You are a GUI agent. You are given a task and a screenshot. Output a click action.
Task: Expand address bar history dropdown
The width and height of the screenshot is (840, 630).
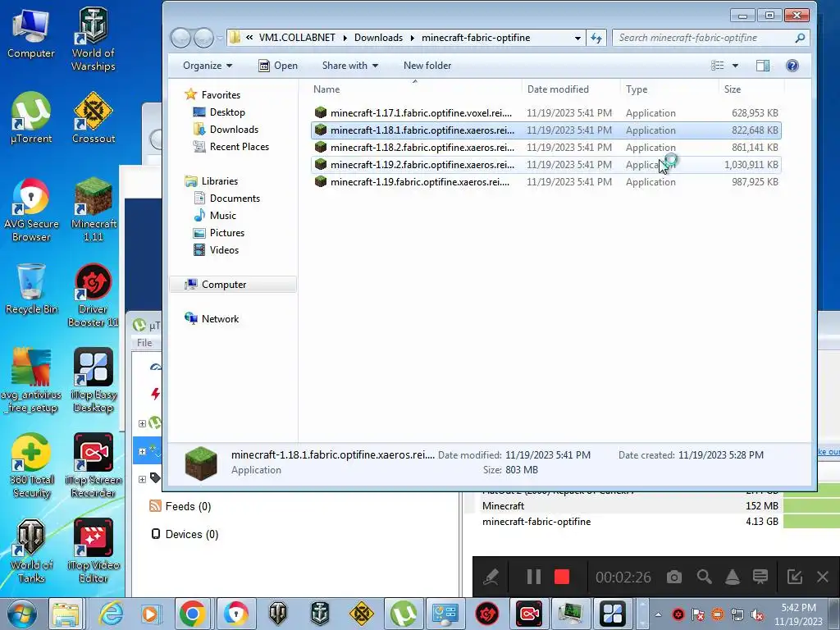tap(577, 38)
